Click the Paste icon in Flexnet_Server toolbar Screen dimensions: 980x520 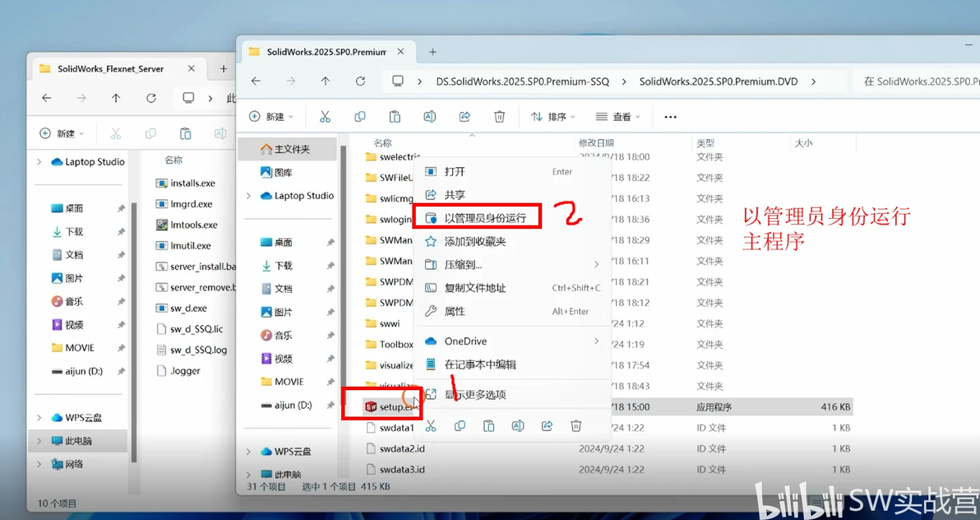[186, 133]
